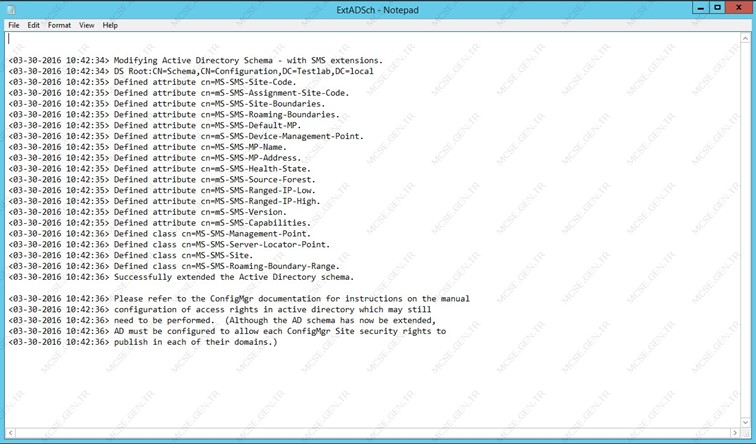
Task: Click text 'cn=mS-SMS-Health-State.'
Action: (256, 169)
